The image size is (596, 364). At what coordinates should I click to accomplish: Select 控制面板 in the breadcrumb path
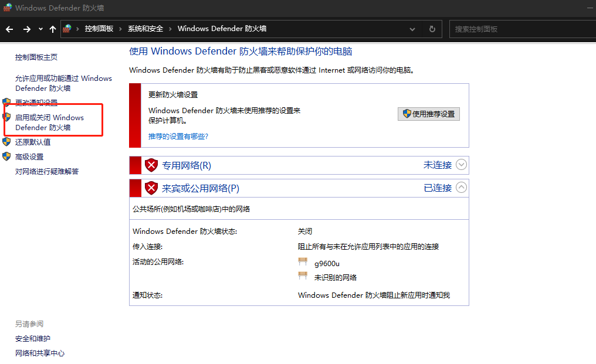[99, 29]
